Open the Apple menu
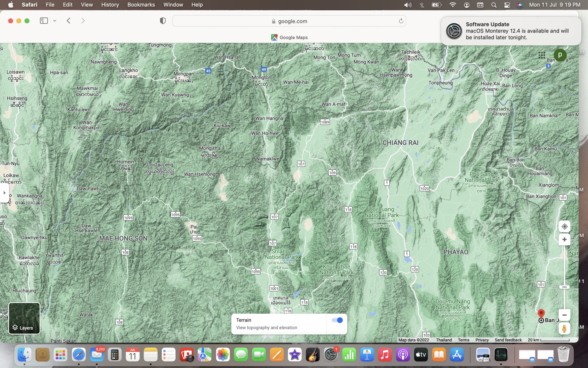This screenshot has width=588, height=368. [11, 5]
